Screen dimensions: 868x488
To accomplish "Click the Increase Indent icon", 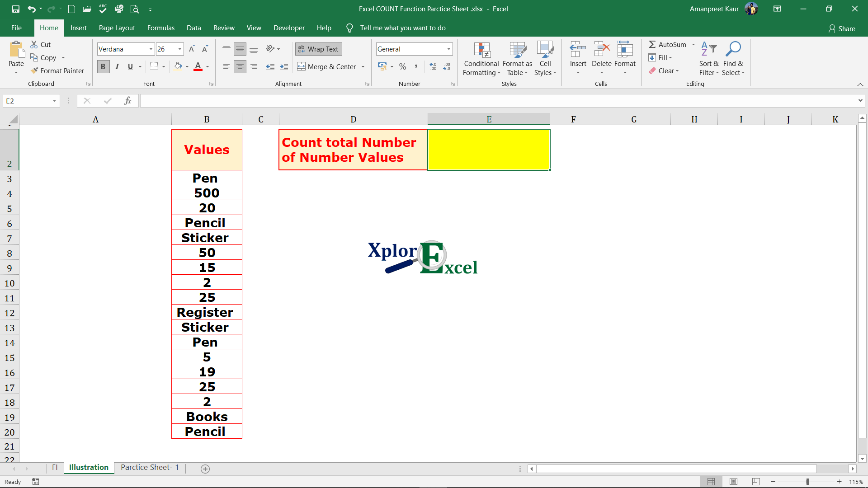I will (284, 66).
